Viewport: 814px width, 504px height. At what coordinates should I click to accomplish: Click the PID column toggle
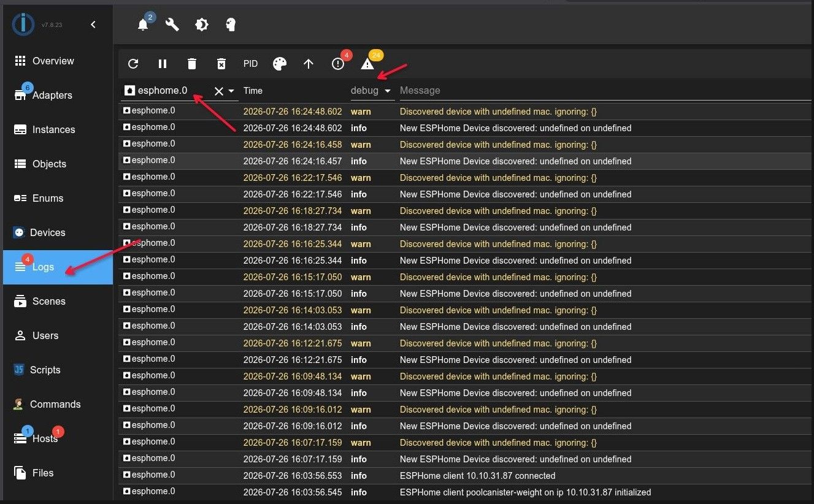coord(250,64)
